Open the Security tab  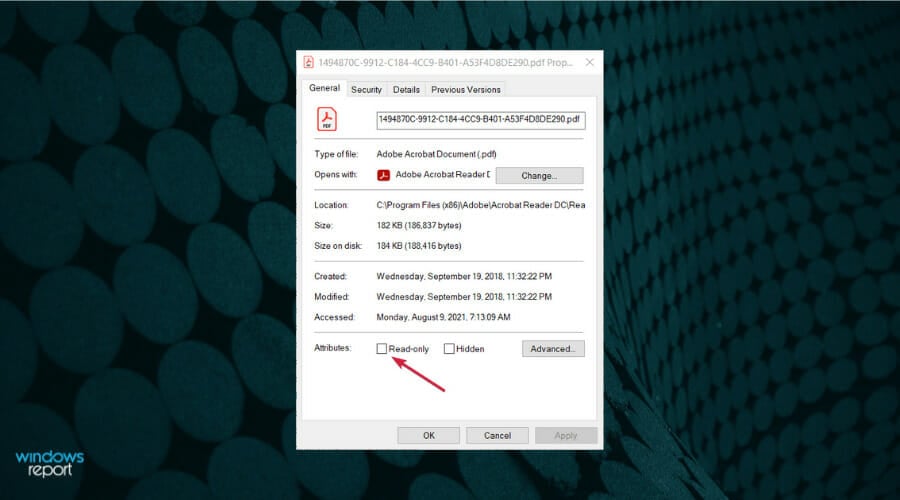tap(366, 90)
